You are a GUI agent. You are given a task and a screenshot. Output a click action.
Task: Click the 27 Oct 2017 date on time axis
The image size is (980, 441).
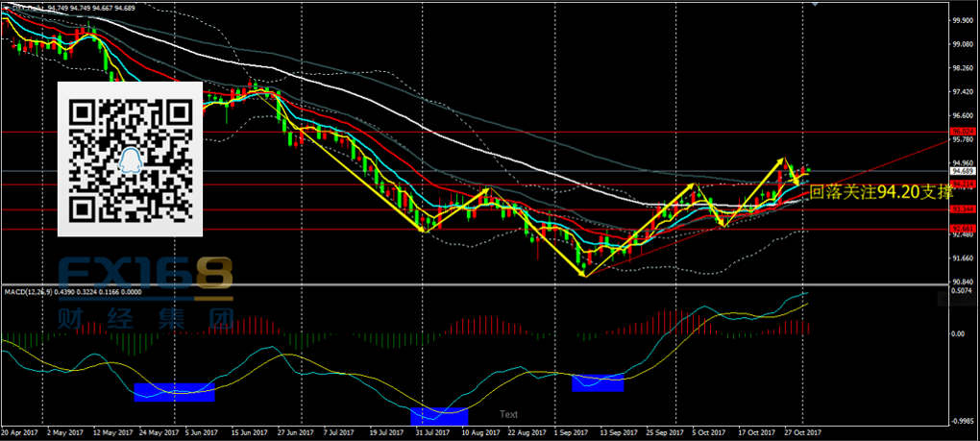pos(802,434)
